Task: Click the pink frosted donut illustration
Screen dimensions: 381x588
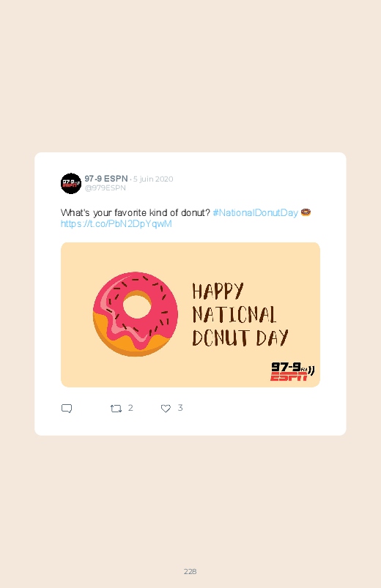Action: tap(136, 314)
